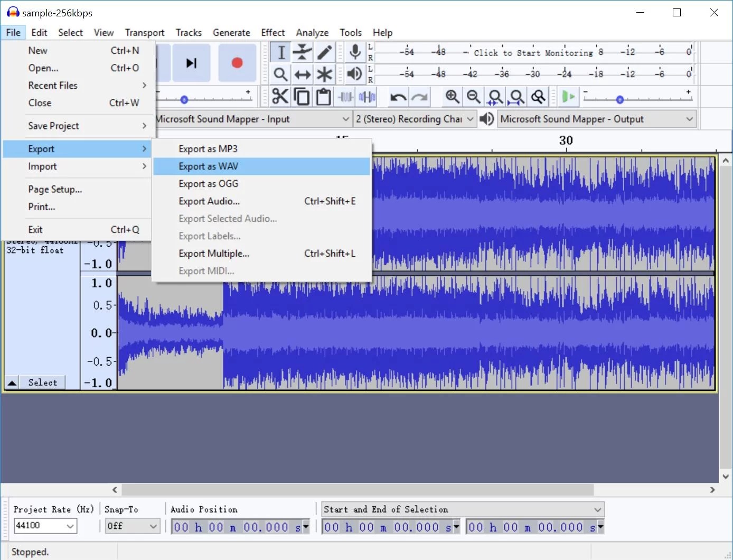
Task: Activate the Envelope tool
Action: 302,52
